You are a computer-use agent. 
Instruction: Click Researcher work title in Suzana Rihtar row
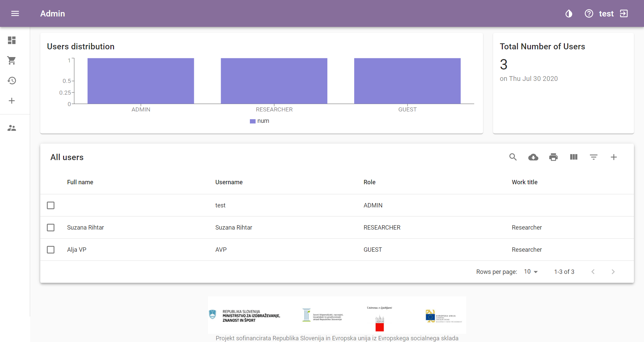(x=527, y=228)
